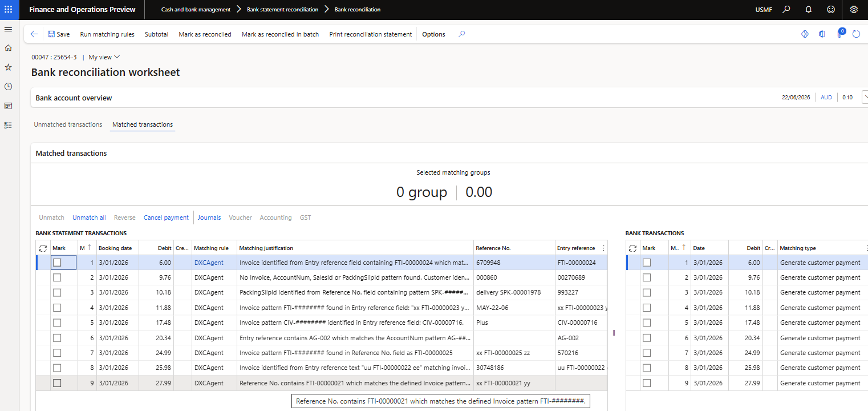Open the attachments paperclip with the badge

840,34
